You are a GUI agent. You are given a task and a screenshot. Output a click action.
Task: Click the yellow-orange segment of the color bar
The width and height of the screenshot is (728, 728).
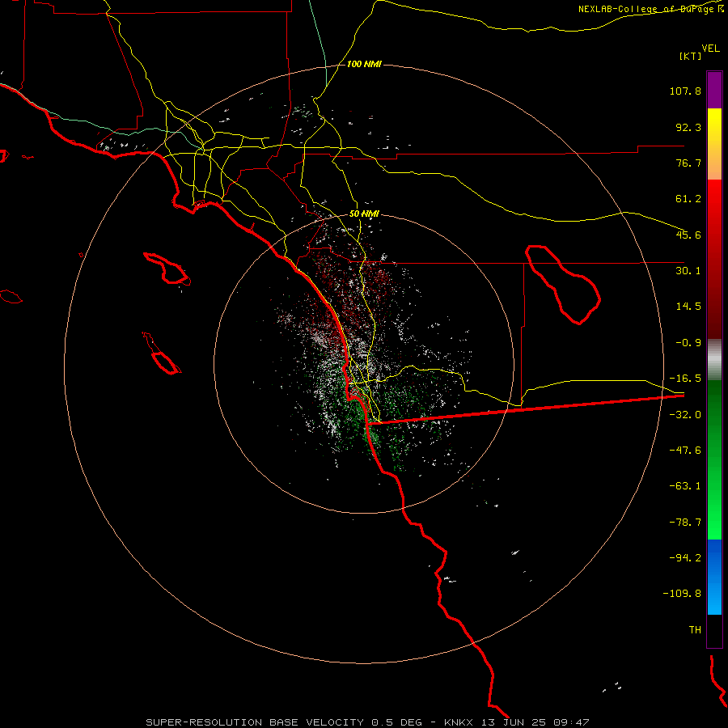pos(714,144)
